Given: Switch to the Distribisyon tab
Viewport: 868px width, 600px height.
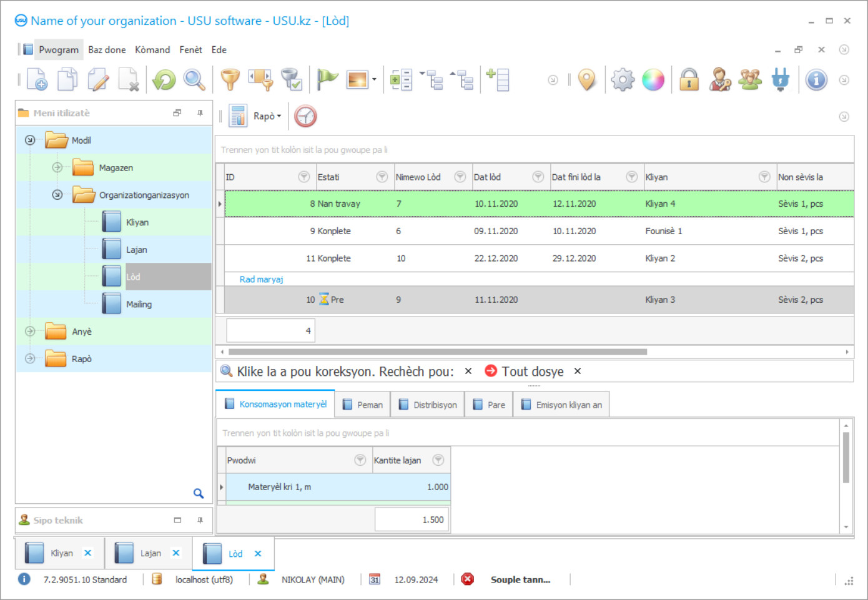Looking at the screenshot, I should [428, 405].
